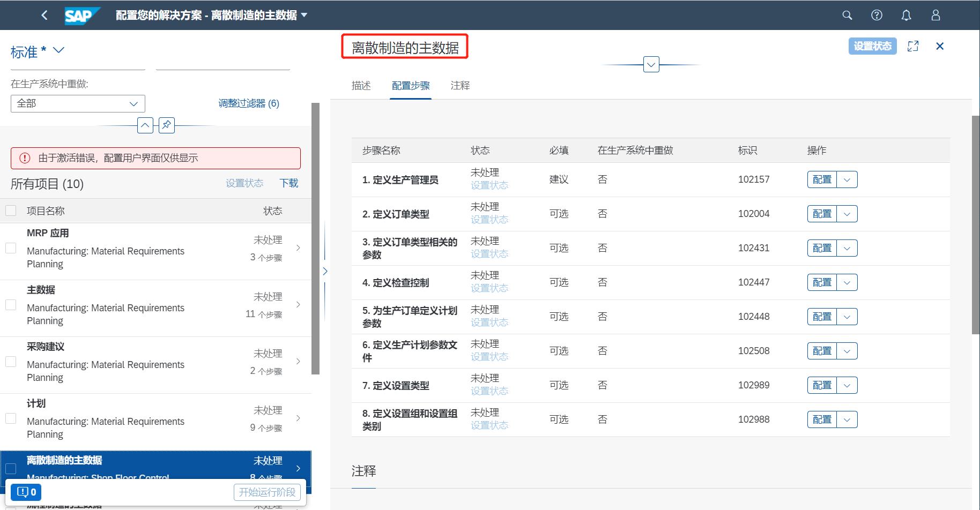Check the MRP 应用 item checkbox
This screenshot has height=510, width=980.
(x=11, y=247)
